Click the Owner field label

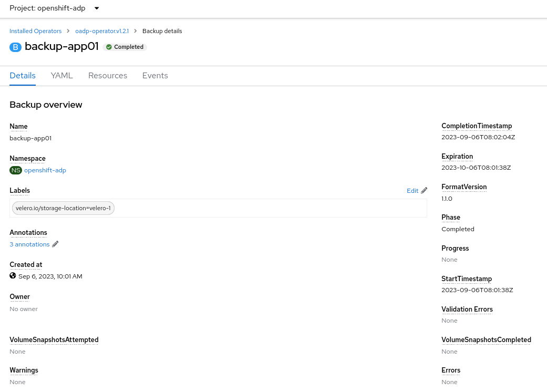tap(20, 297)
